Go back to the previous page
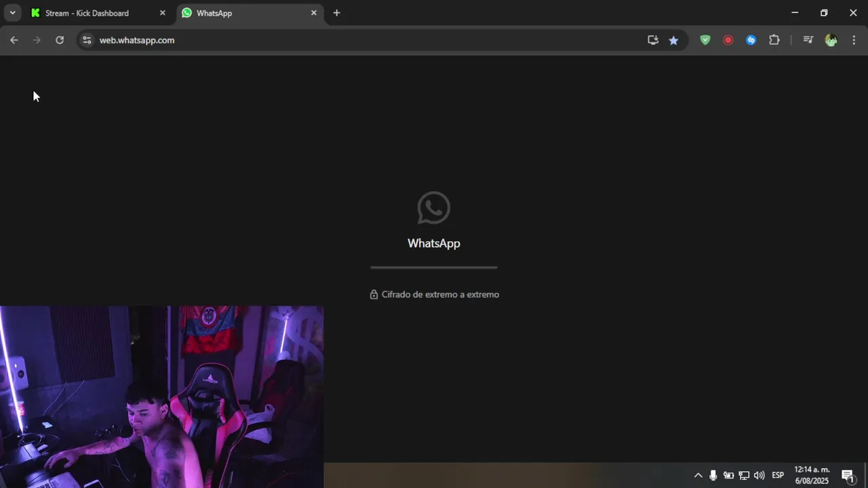Screen dimensions: 868x488 [x=14, y=40]
